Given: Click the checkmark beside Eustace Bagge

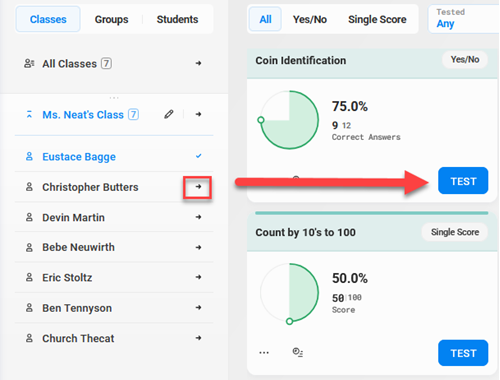Looking at the screenshot, I should coord(198,156).
